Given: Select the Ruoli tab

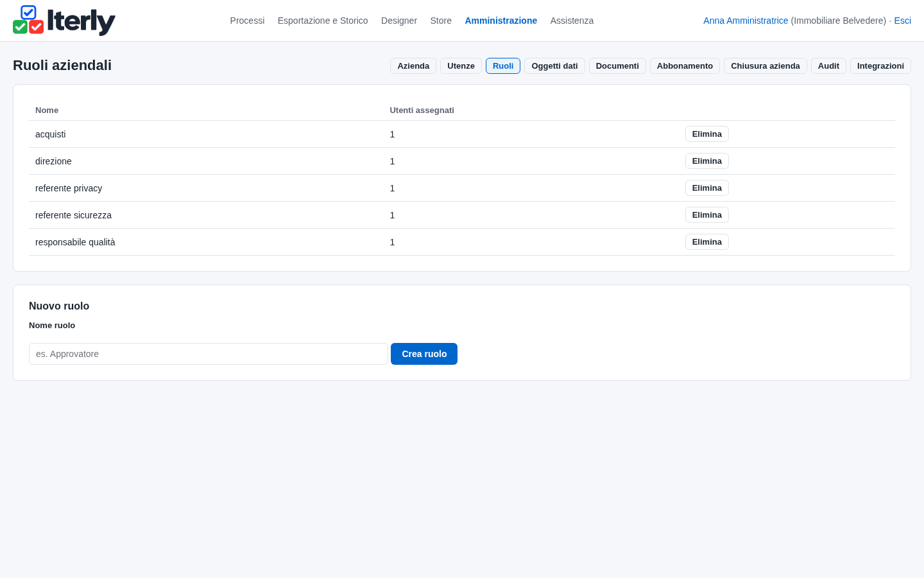Looking at the screenshot, I should coord(503,66).
